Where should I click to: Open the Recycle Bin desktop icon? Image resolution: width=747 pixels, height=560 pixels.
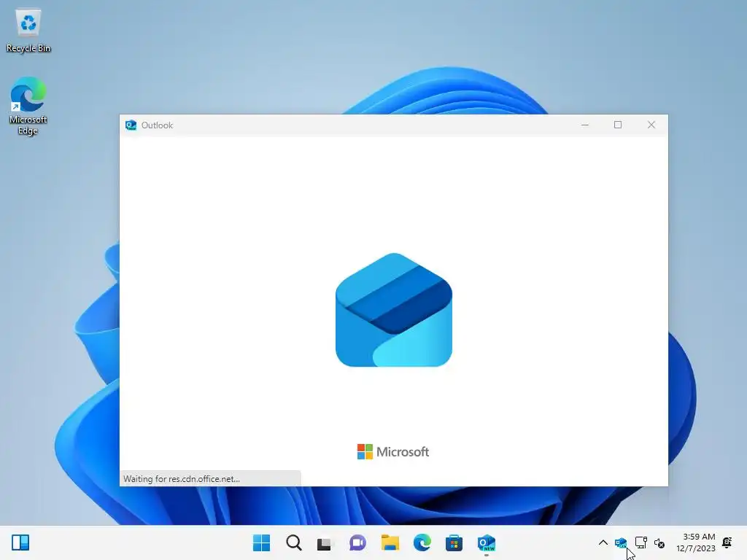pos(28,31)
